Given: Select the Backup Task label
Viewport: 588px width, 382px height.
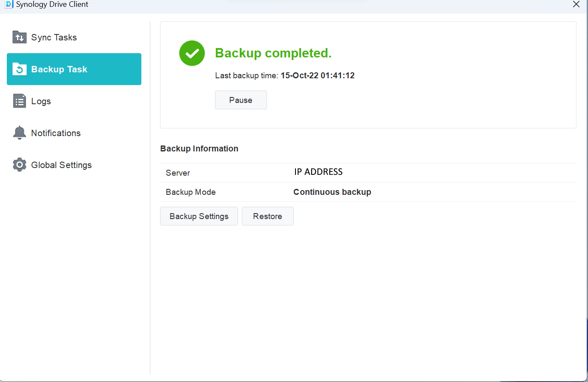Looking at the screenshot, I should [x=59, y=69].
